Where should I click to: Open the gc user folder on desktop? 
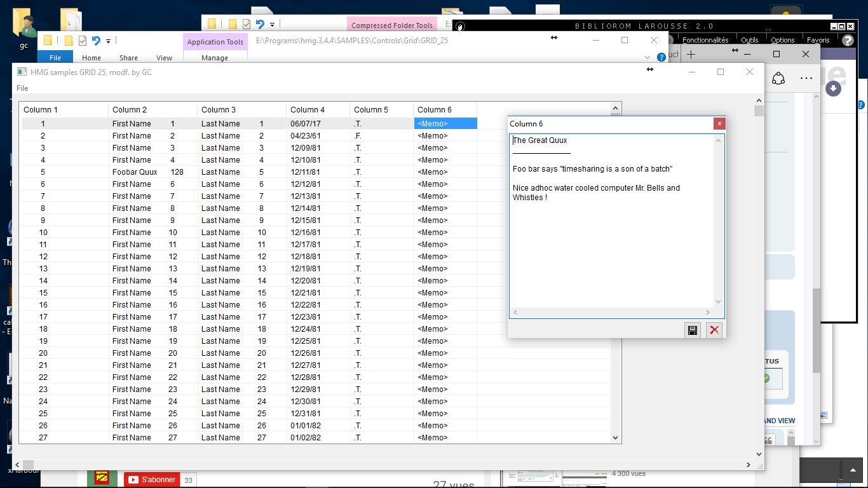[x=24, y=29]
